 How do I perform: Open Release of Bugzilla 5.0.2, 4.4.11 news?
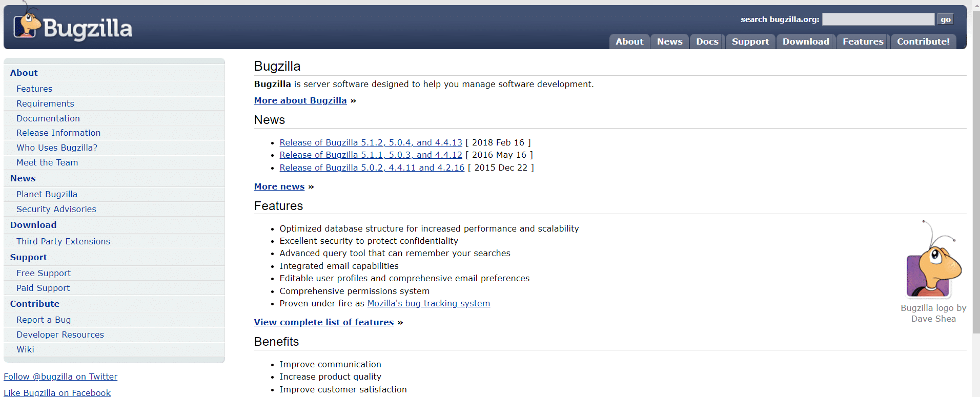point(372,168)
